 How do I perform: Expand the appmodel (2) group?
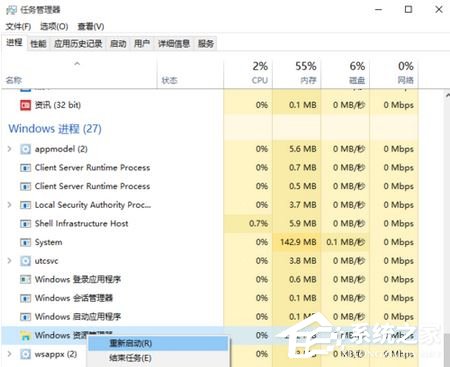click(x=10, y=149)
